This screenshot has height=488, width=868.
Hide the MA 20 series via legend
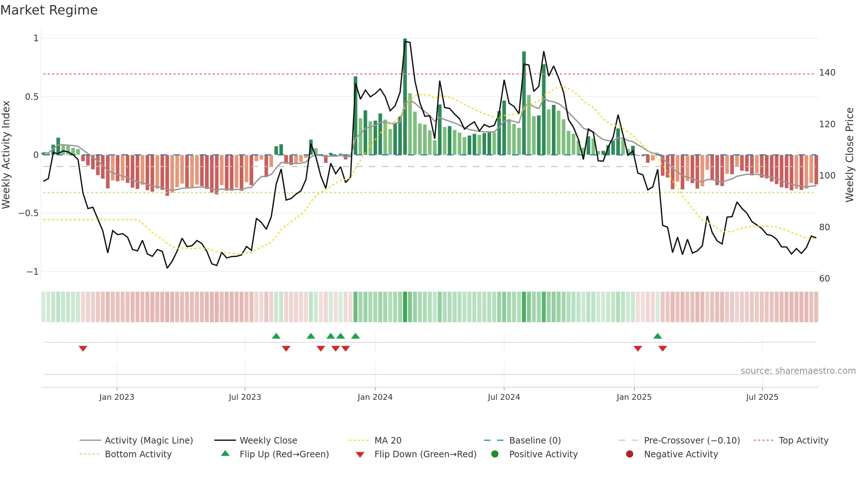click(375, 440)
